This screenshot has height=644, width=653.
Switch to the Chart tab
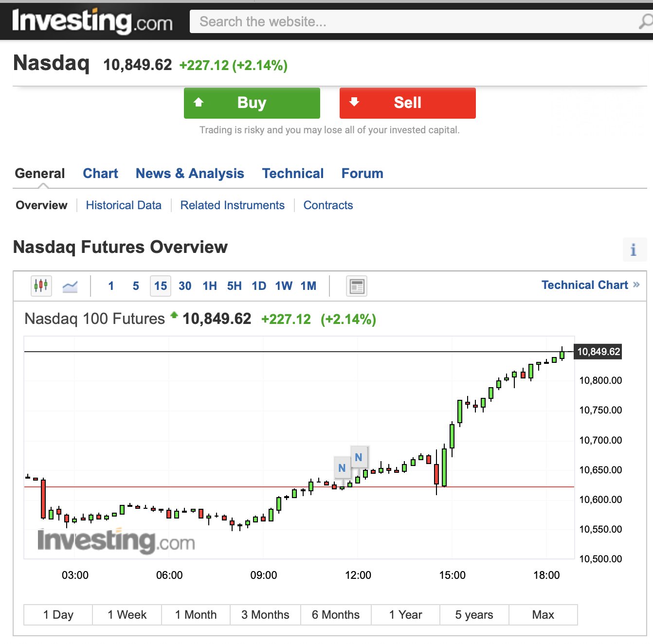[101, 174]
